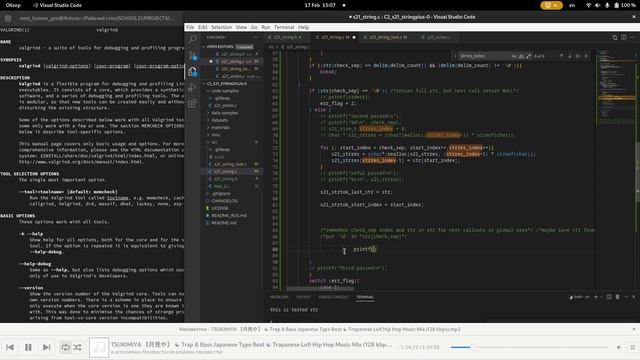Click the open changes icon in editor toolbar

(615, 37)
